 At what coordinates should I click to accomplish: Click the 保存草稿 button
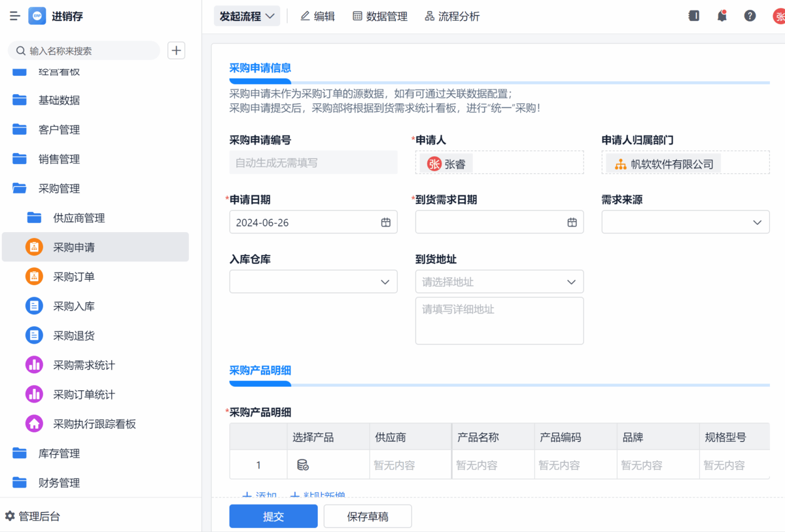pos(368,516)
